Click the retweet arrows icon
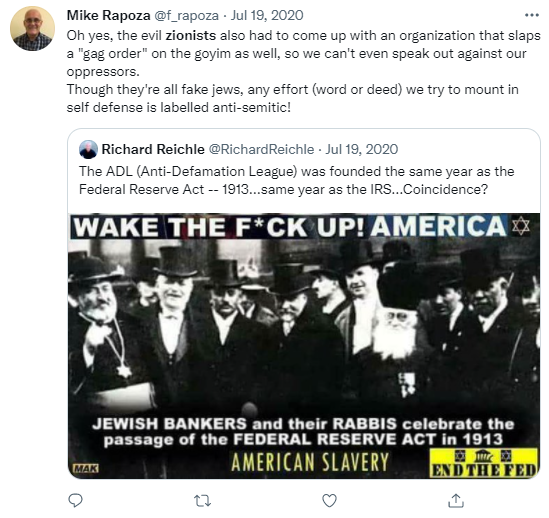This screenshot has height=518, width=549. (202, 501)
